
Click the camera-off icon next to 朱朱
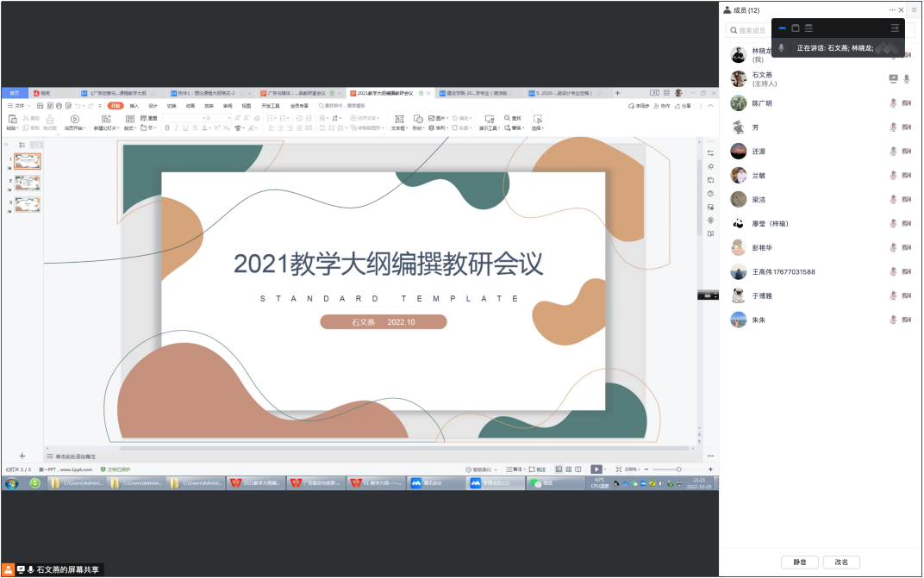(x=907, y=320)
